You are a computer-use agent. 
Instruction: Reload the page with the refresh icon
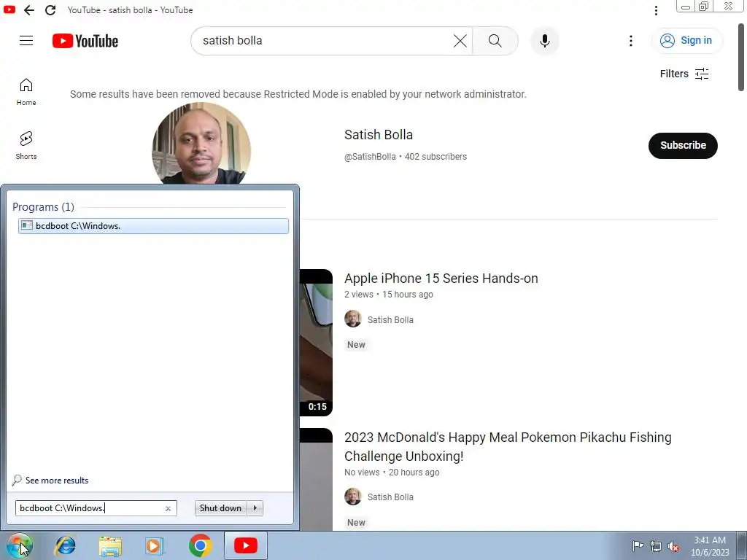pos(50,10)
